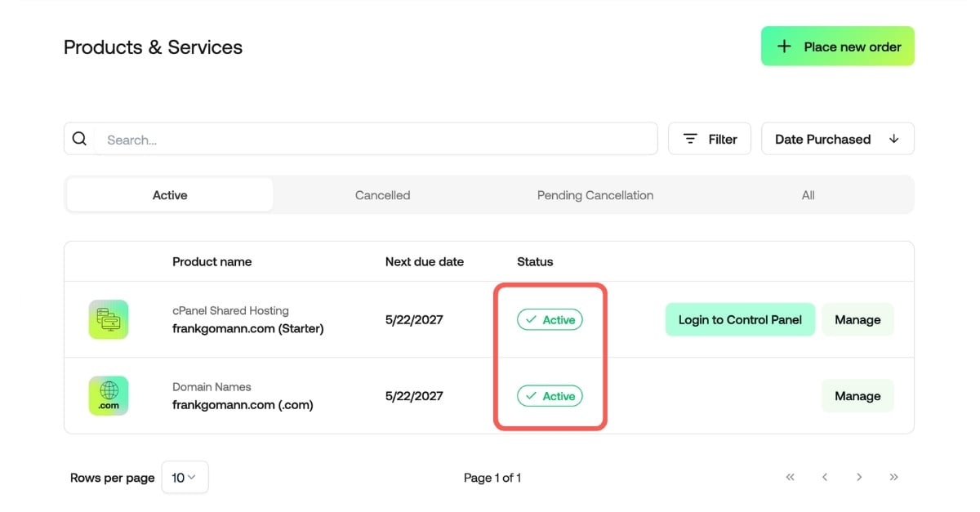Image resolution: width=980 pixels, height=512 pixels.
Task: Manage the frankgomann.com (.com) domain
Action: [857, 396]
